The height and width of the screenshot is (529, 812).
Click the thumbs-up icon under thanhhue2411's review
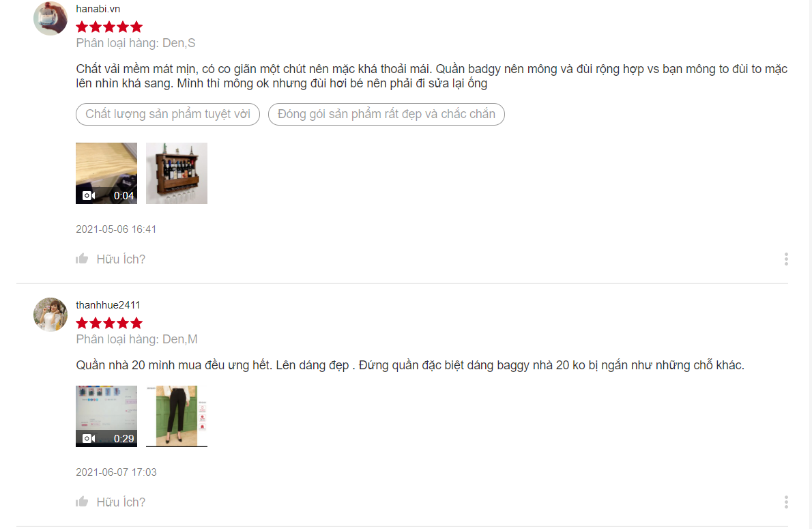click(82, 502)
